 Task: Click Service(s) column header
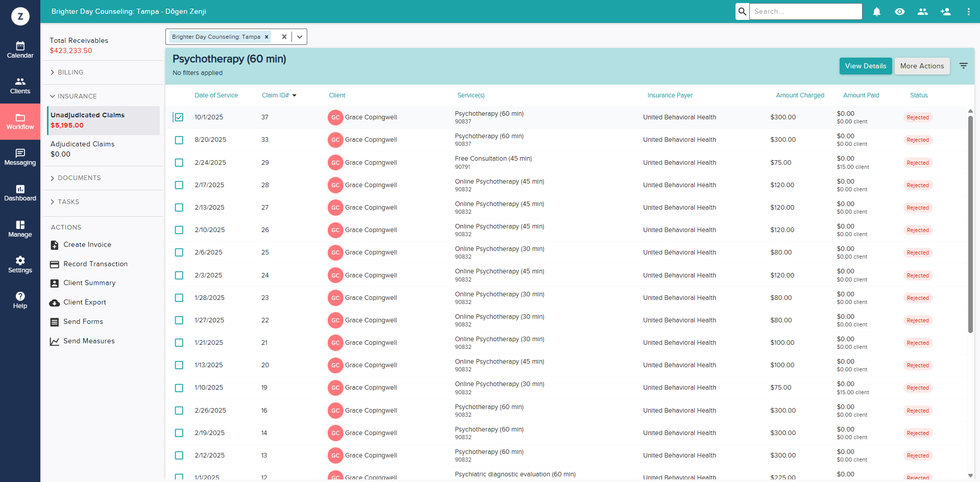471,95
